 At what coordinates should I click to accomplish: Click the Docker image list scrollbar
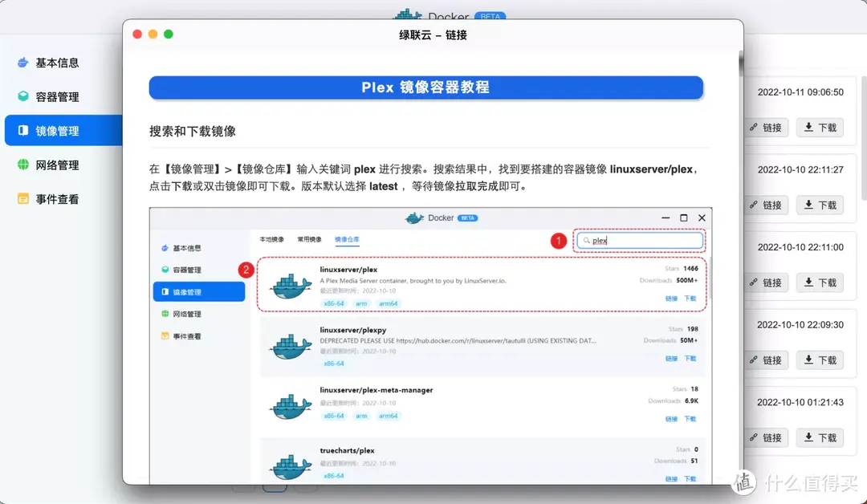(864, 138)
